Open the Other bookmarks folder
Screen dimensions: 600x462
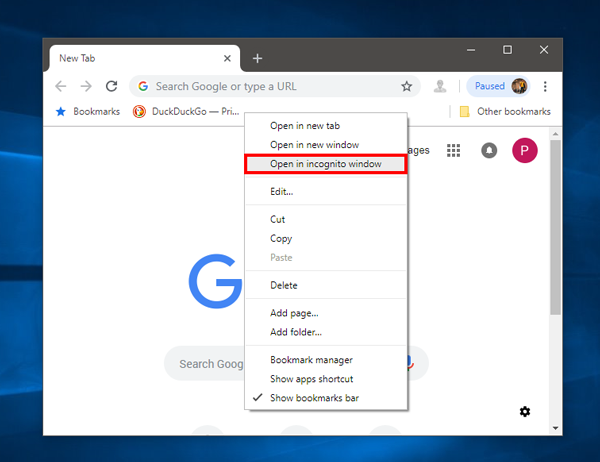point(505,112)
